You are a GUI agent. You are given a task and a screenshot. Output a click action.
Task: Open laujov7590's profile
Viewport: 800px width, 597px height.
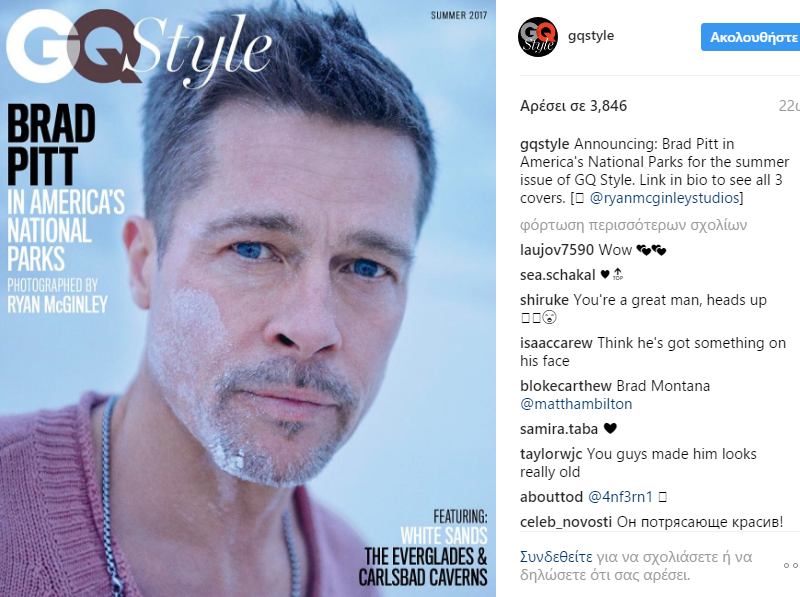[557, 250]
